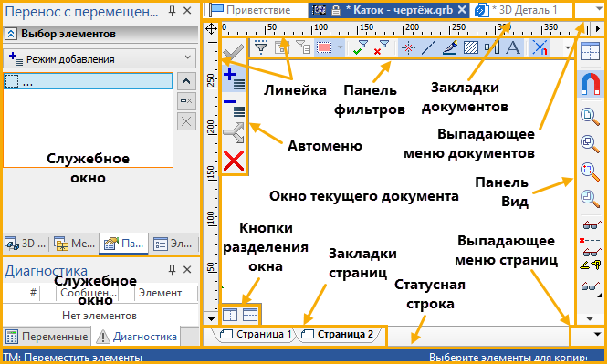Viewport: 608px width, 364px height.
Task: Select the blue minus remove-from-list automenu icon
Action: (234, 108)
